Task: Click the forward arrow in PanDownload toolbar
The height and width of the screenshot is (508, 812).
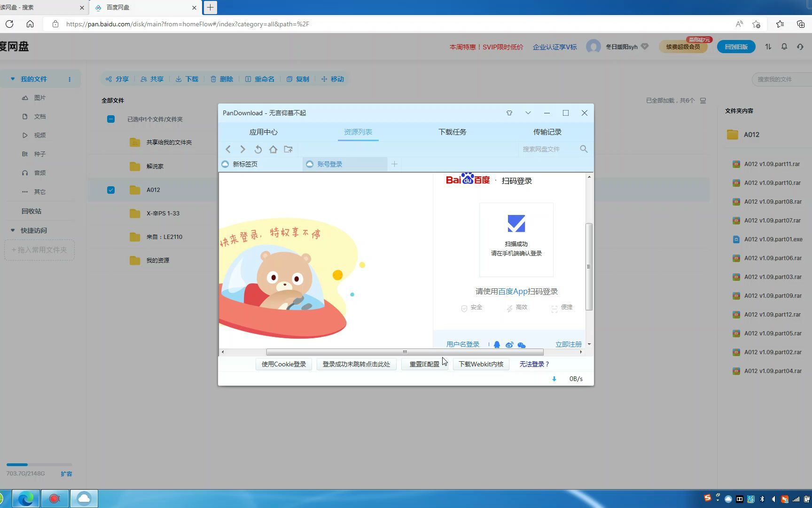Action: pos(242,149)
